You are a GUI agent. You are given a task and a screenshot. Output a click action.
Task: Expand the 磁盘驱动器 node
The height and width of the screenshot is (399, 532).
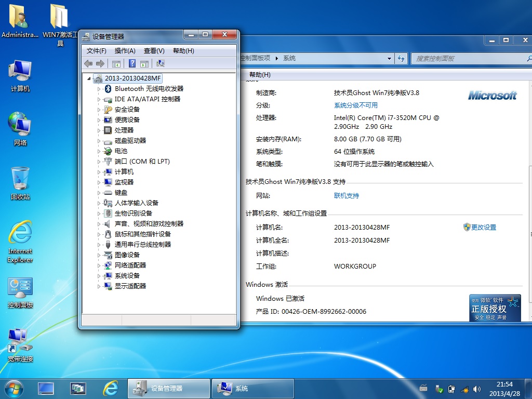coord(99,141)
